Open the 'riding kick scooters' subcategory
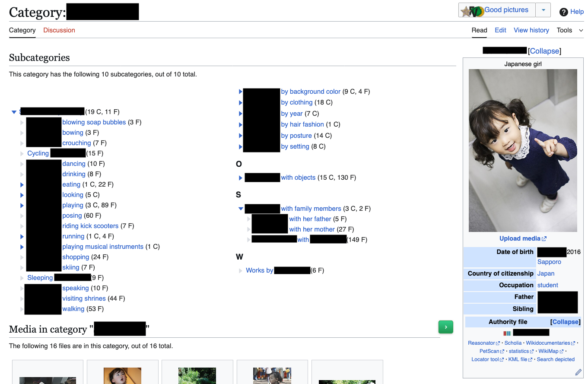This screenshot has height=384, width=588. click(90, 226)
